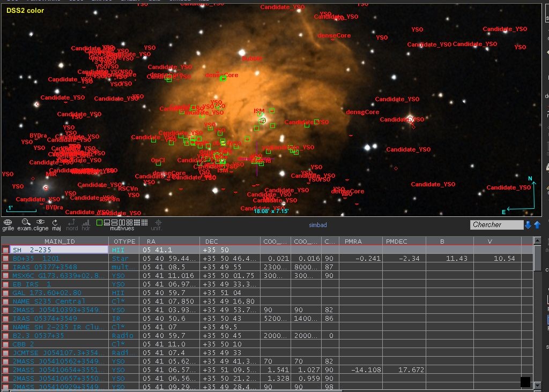
Task: Tick the checkbox for row IRAS 05374+3549
Action: tap(5, 319)
